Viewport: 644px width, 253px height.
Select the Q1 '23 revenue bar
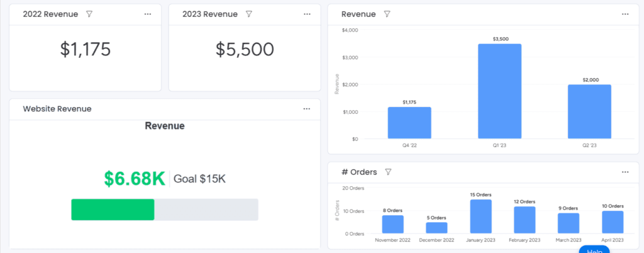point(499,91)
